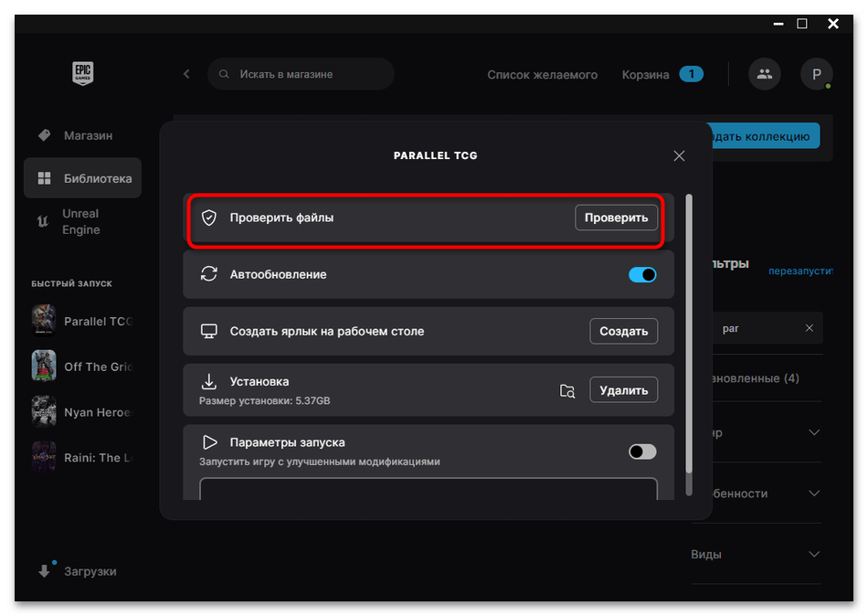This screenshot has height=616, width=868.
Task: Open Unreal Engine in the sidebar
Action: click(x=82, y=221)
